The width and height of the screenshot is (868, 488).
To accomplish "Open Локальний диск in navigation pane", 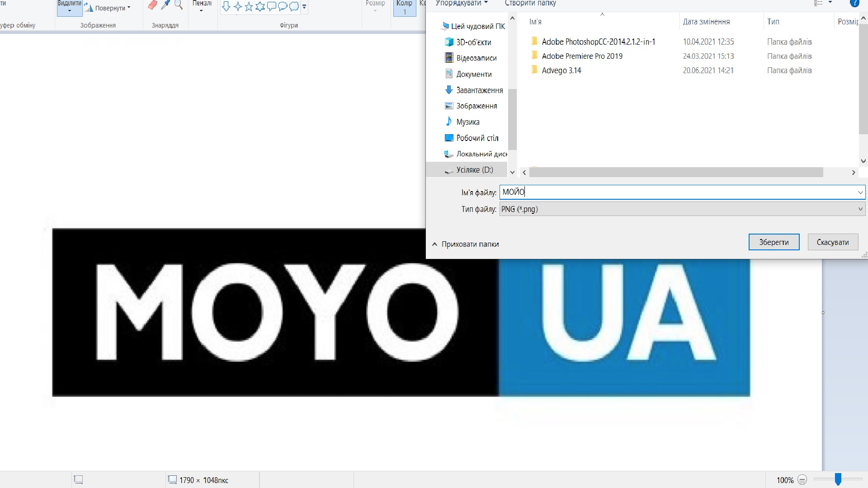I will 476,154.
